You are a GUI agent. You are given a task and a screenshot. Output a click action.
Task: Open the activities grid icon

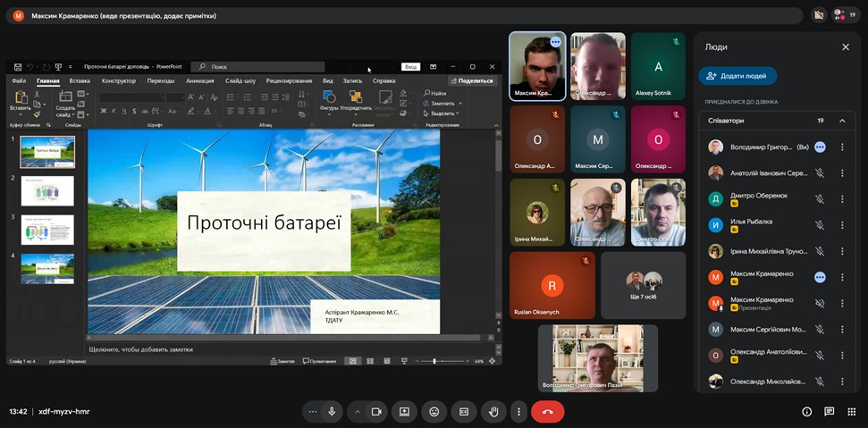click(x=851, y=412)
